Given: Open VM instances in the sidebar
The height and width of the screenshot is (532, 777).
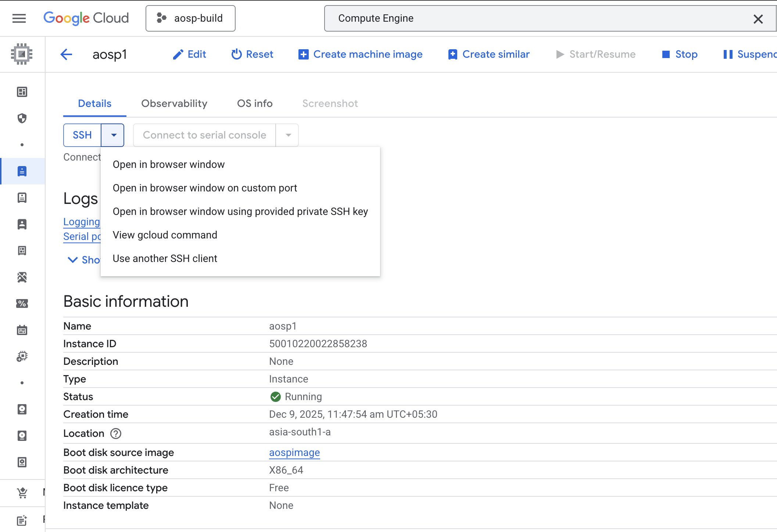Looking at the screenshot, I should pos(22,171).
